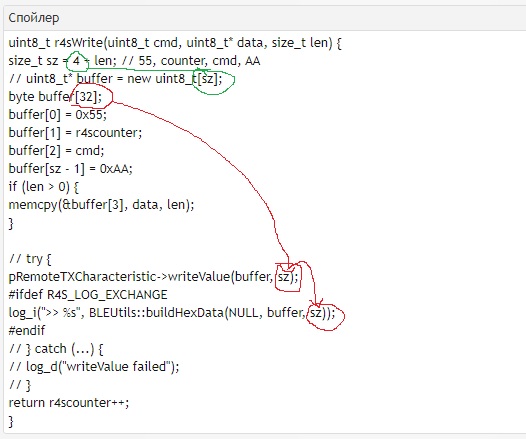Click the r4scounter assignment line

(75, 133)
